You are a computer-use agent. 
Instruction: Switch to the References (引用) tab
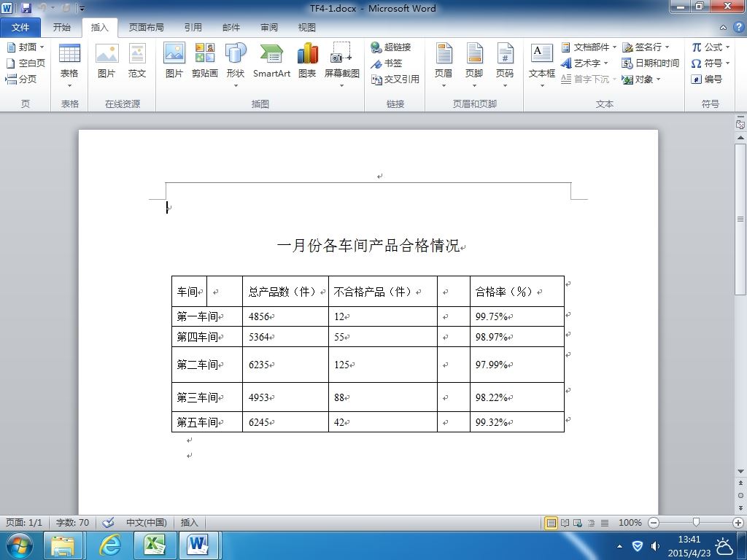point(193,28)
